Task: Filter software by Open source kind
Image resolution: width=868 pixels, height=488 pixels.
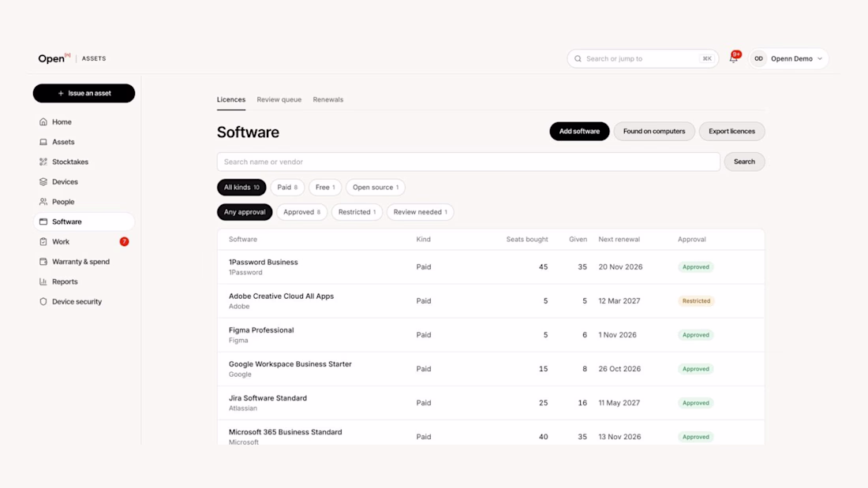Action: [376, 187]
